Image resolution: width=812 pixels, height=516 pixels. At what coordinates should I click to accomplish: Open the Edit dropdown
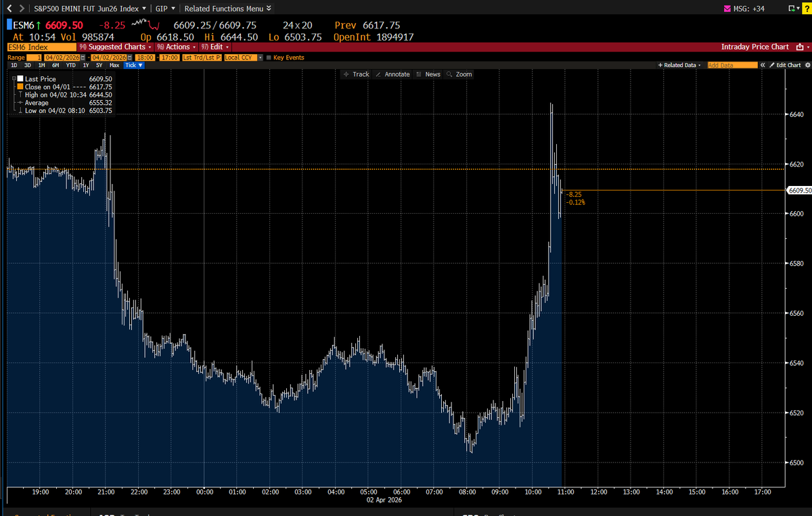[x=216, y=47]
